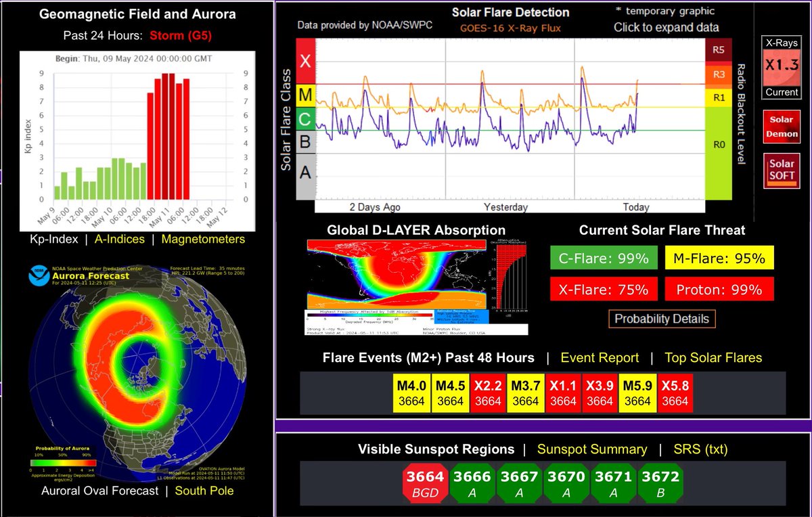812x517 pixels.
Task: Open the SRS (txt) link
Action: 701,449
